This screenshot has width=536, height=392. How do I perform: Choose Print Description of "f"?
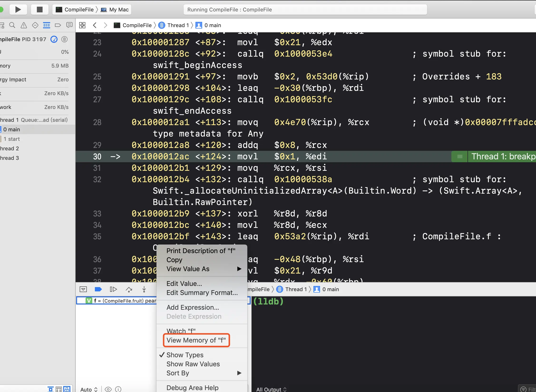[x=201, y=251]
